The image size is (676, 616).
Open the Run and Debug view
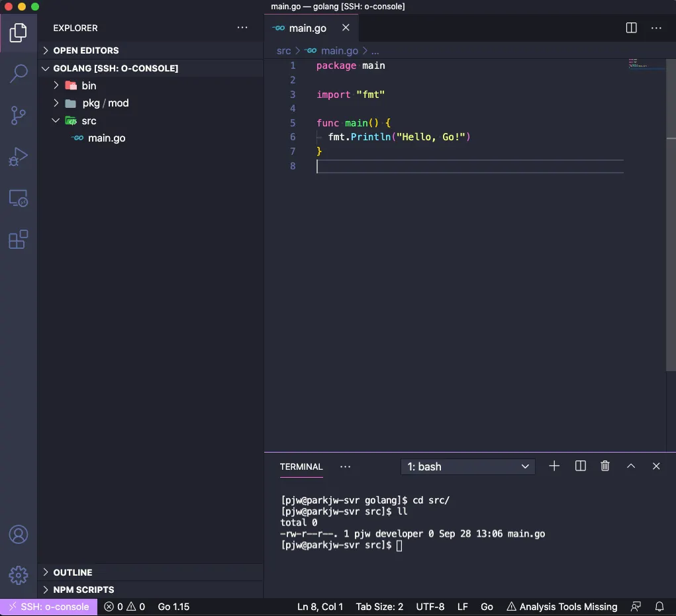[x=18, y=157]
